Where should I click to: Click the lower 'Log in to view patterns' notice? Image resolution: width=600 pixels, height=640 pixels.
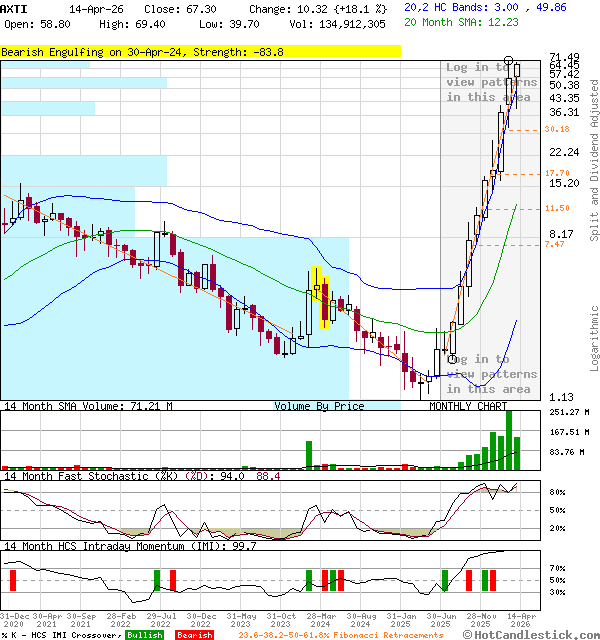coord(491,374)
